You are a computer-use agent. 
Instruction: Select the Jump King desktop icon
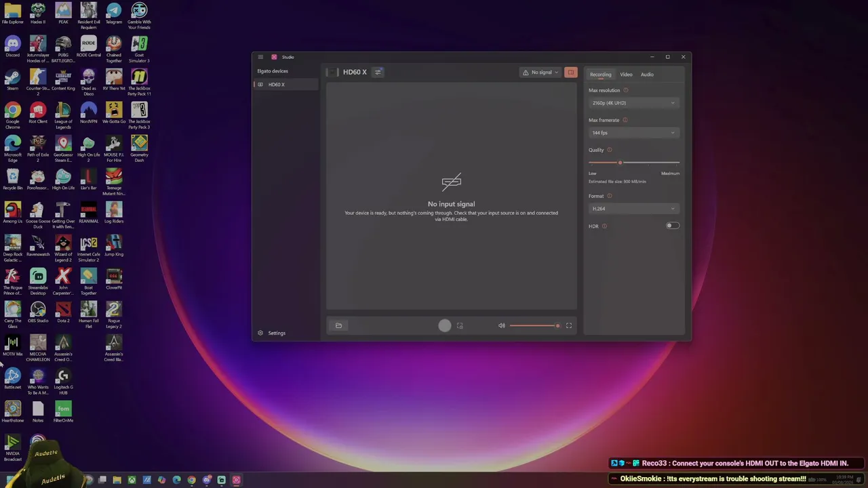[114, 246]
